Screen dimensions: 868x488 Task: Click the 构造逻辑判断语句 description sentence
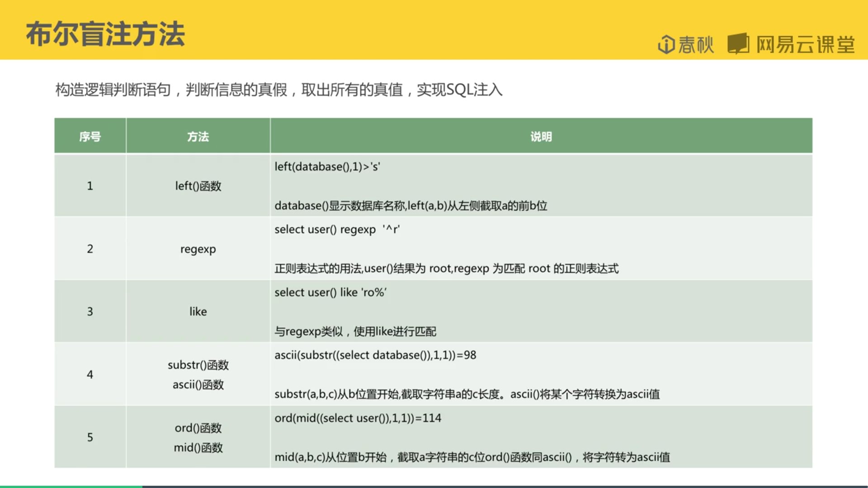click(x=278, y=89)
